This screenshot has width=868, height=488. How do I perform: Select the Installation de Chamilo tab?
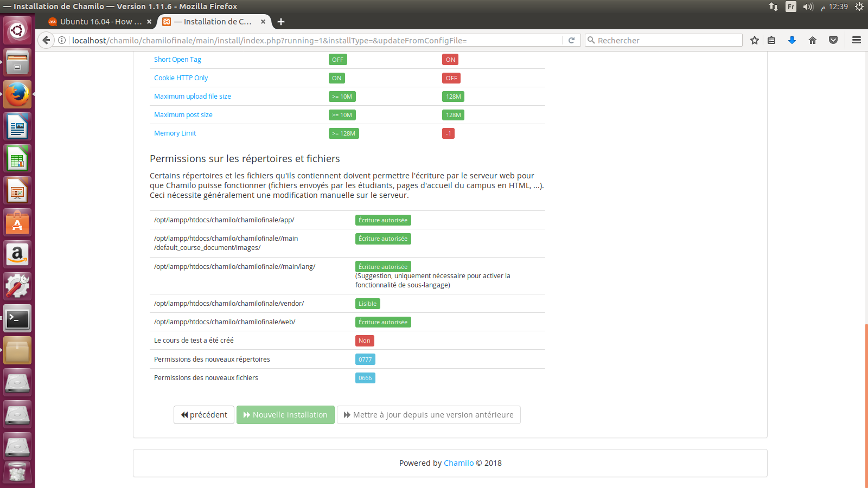click(213, 22)
